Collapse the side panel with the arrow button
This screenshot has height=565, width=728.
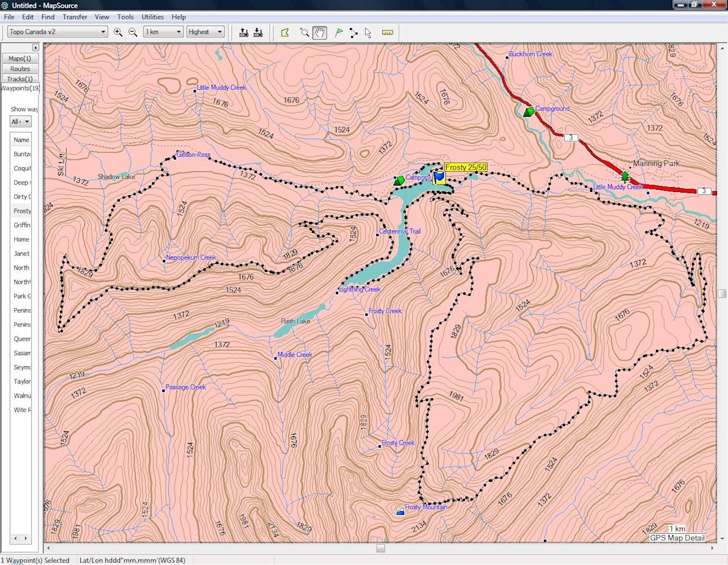click(x=35, y=48)
